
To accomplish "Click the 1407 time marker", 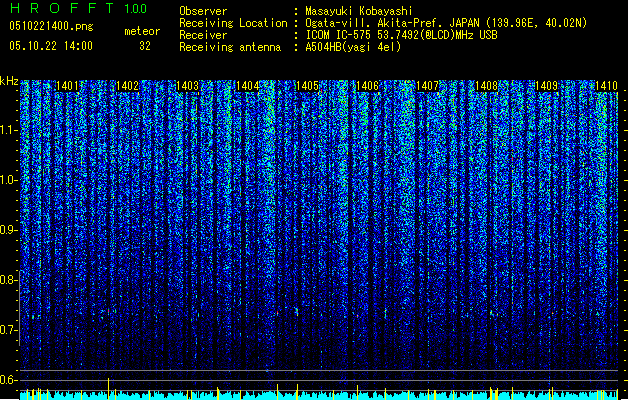I will 428,86.
